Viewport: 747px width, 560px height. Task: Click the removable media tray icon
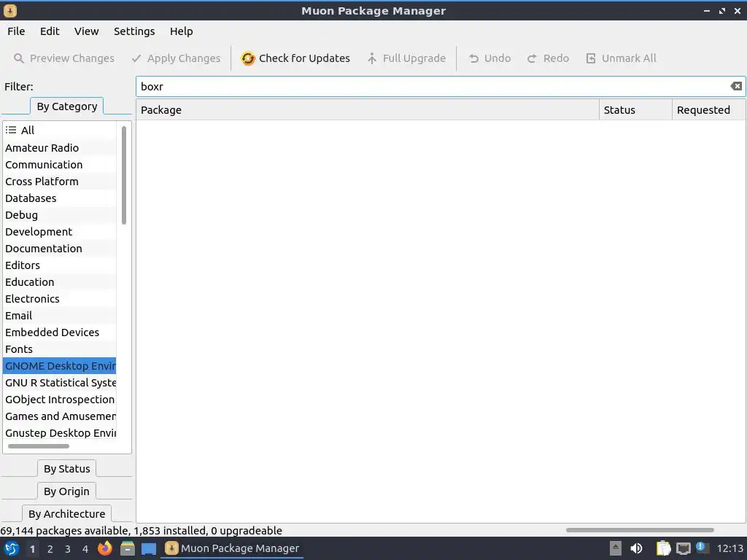pyautogui.click(x=616, y=548)
